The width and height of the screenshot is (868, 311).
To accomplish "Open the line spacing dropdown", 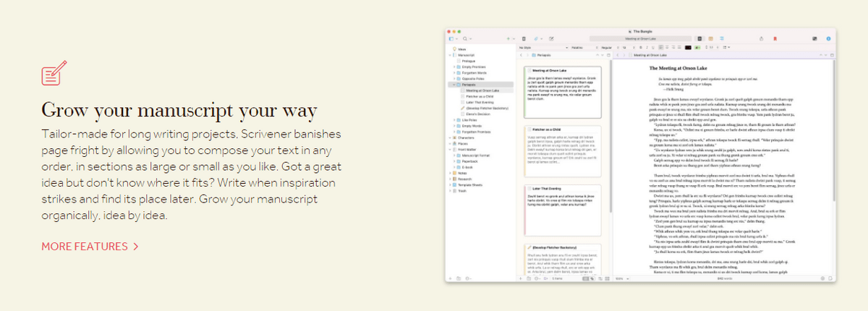I will [x=712, y=48].
